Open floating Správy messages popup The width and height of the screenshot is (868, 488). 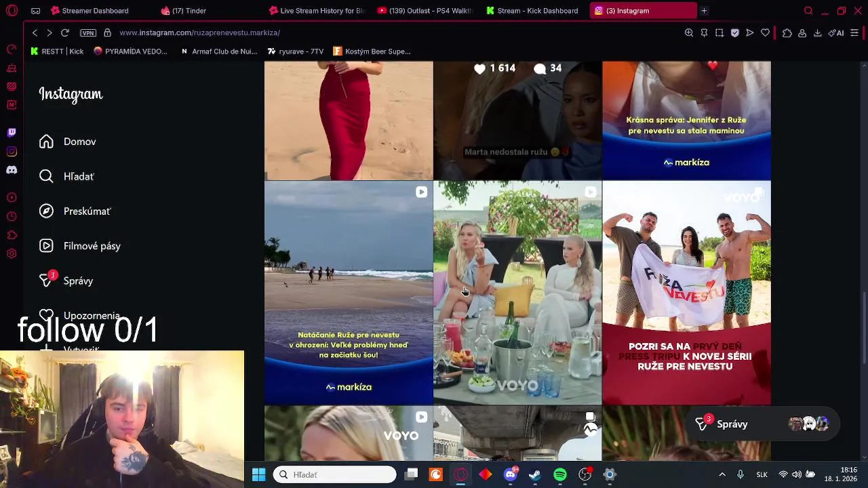point(762,424)
